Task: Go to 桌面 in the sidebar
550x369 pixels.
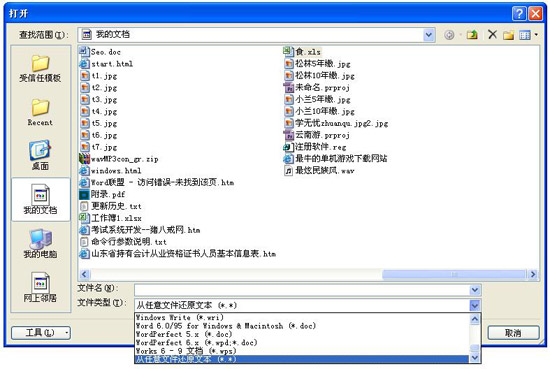Action: pyautogui.click(x=40, y=155)
